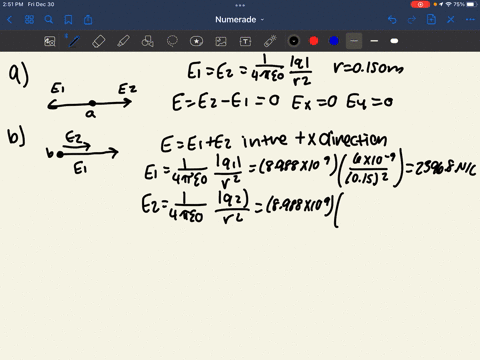Screen dimensions: 480x360
Task: Tap the battery indicator in status bar
Action: [x=471, y=4]
